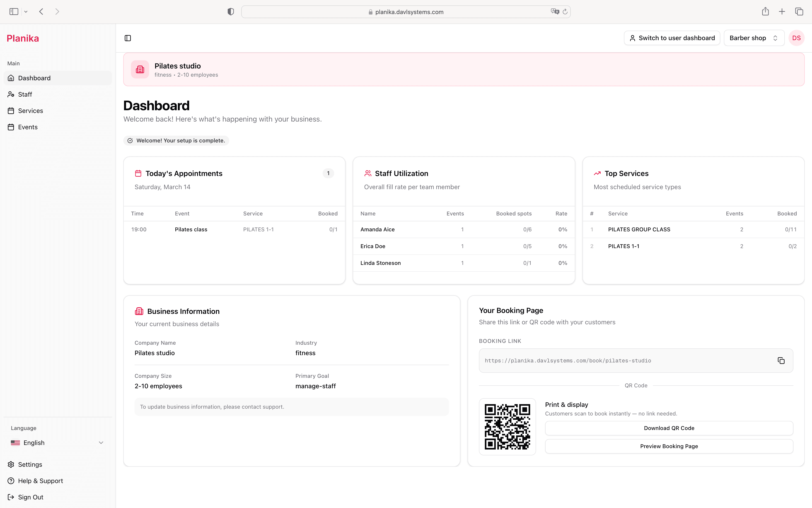Open Help & Support
Screen dimensions: 812x508
coord(57,481)
